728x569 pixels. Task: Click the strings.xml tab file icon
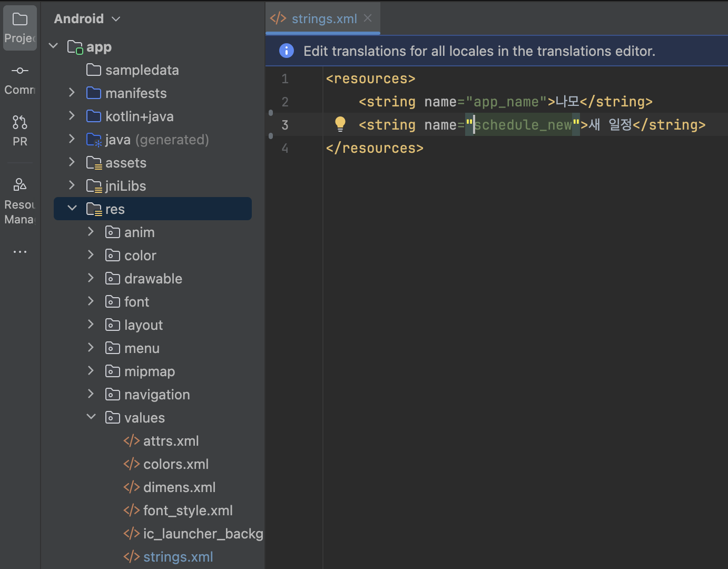coord(278,18)
